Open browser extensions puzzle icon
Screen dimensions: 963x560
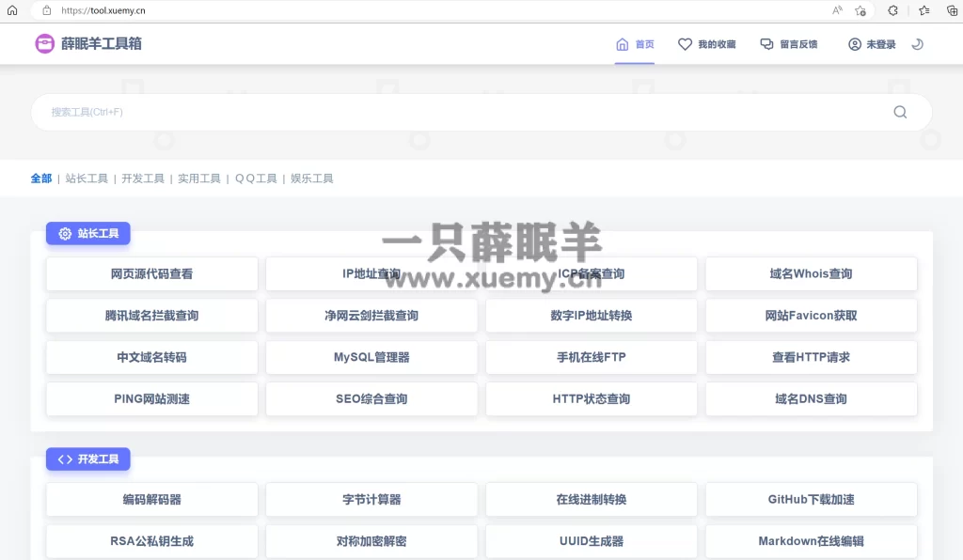893,10
